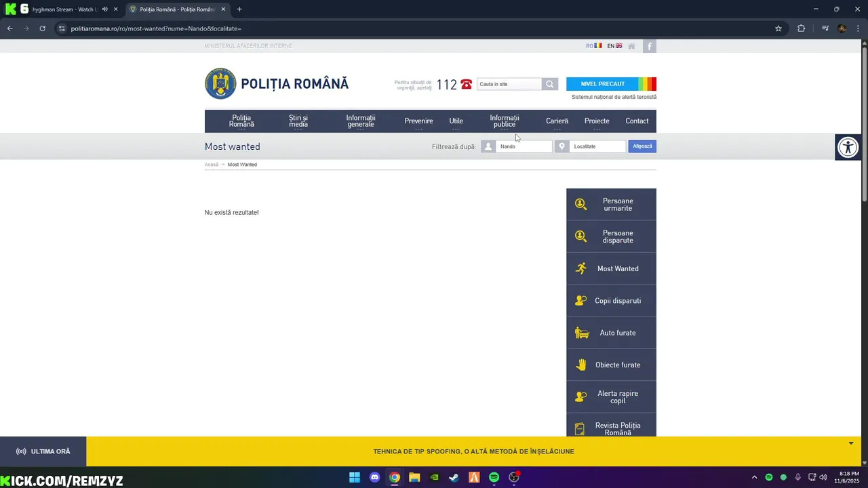Open the accessibility options widget
The height and width of the screenshot is (488, 868).
[848, 147]
